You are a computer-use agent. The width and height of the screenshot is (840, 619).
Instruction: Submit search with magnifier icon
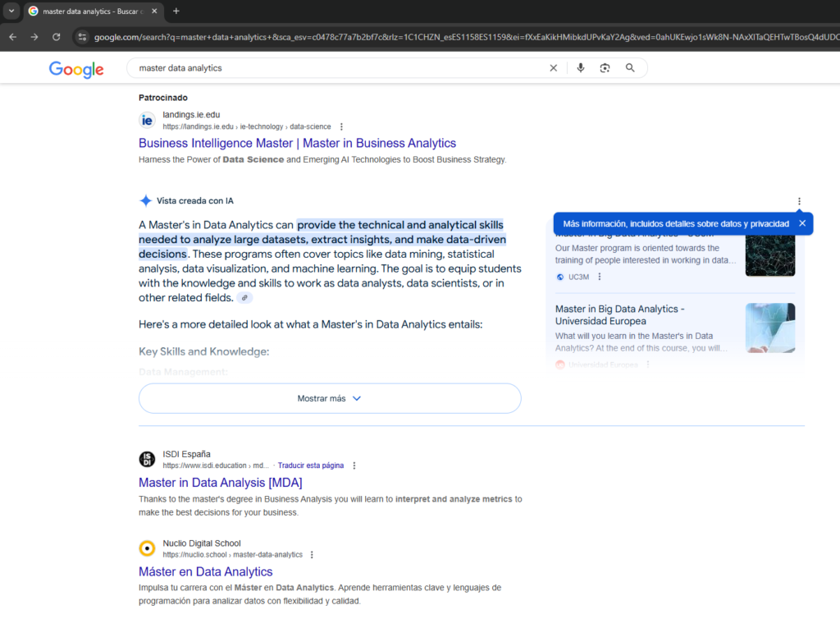click(630, 68)
